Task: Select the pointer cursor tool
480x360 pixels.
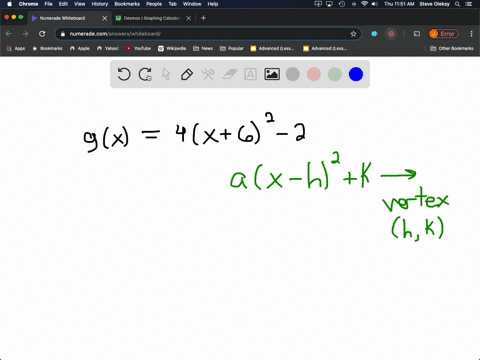Action: click(x=166, y=74)
